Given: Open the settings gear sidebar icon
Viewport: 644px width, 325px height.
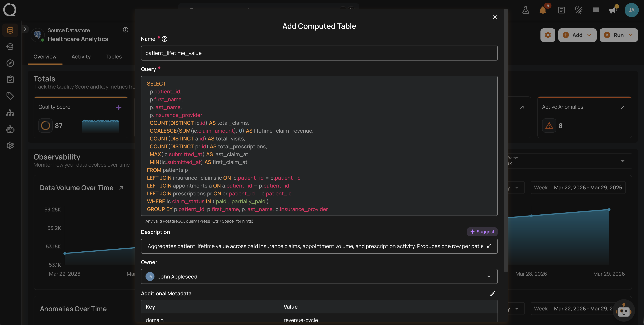Looking at the screenshot, I should coord(10,145).
